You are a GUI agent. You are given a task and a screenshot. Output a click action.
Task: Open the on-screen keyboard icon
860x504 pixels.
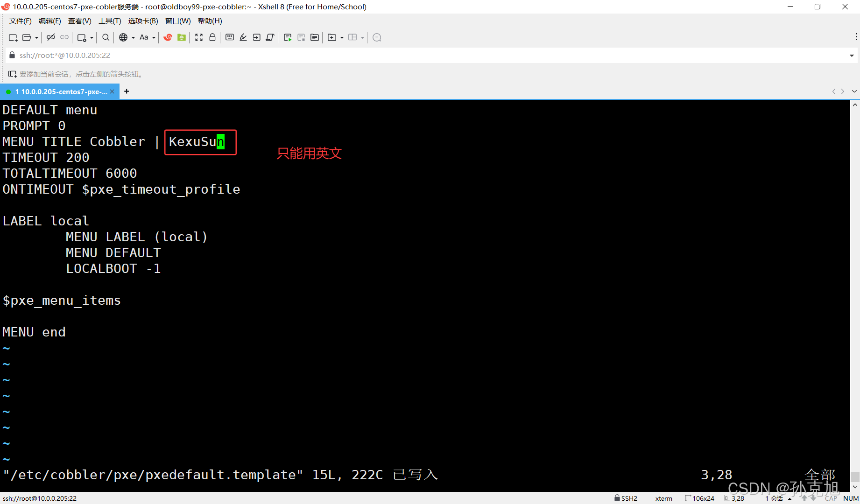(229, 37)
